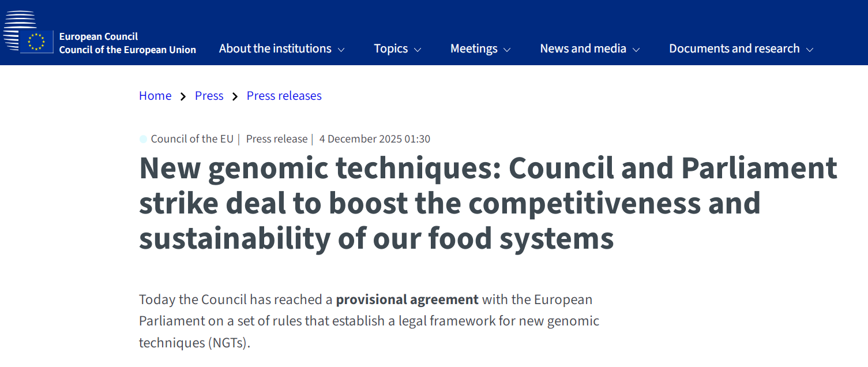Expand the chevron beside About the institutions
This screenshot has width=868, height=367.
coord(341,50)
